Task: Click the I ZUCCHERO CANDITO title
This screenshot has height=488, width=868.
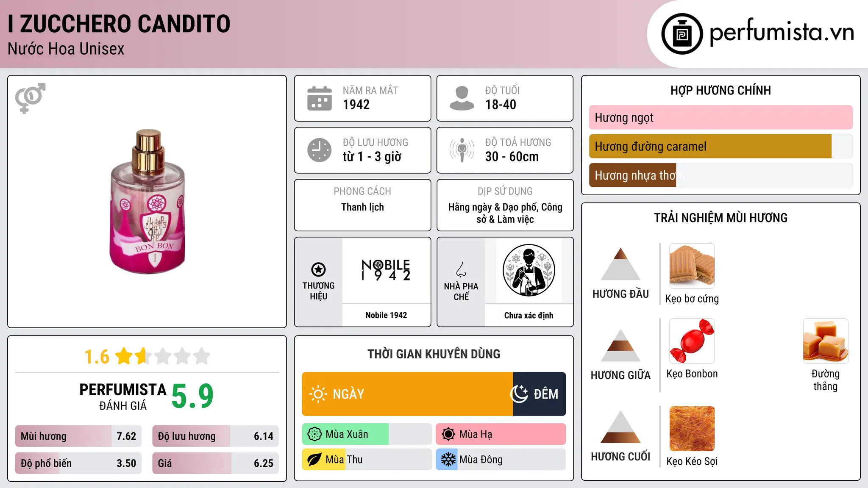Action: (119, 24)
